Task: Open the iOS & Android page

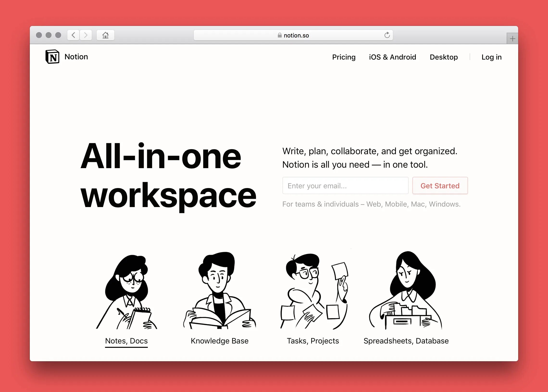Action: coord(392,57)
